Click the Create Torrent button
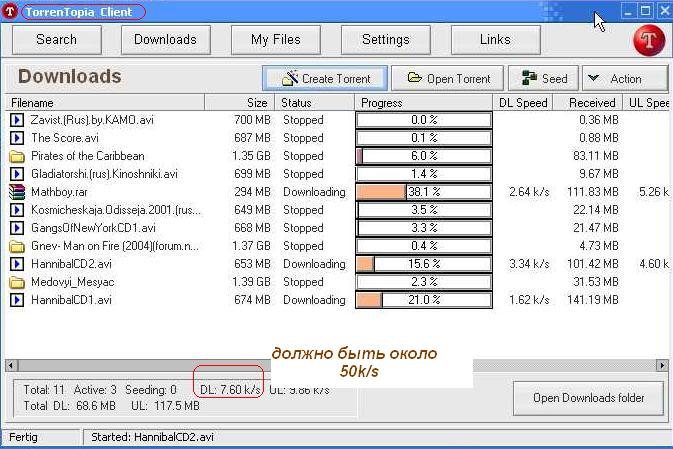The width and height of the screenshot is (673, 449). click(x=325, y=78)
